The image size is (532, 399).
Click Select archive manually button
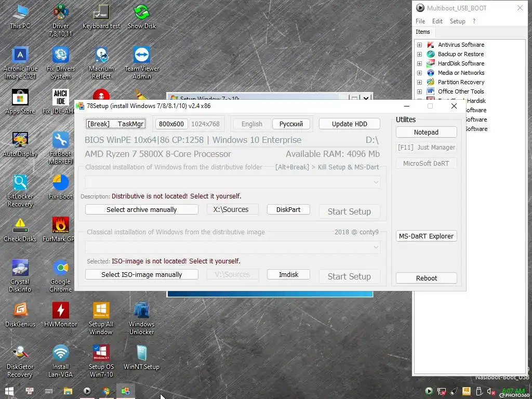click(x=142, y=209)
